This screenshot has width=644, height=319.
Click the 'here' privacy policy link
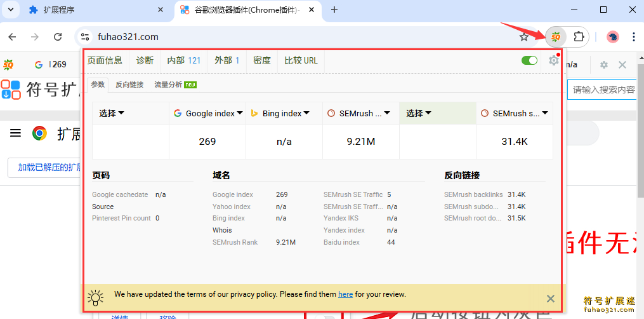click(x=345, y=294)
